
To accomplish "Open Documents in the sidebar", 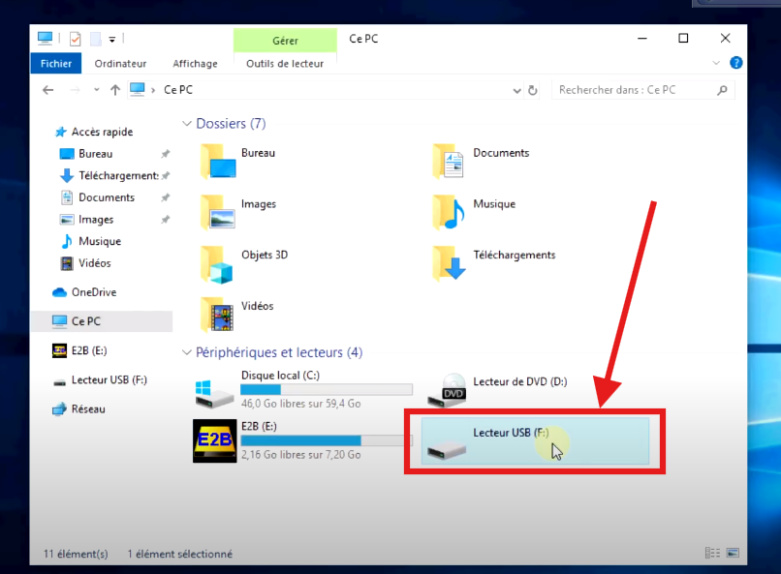I will 106,198.
